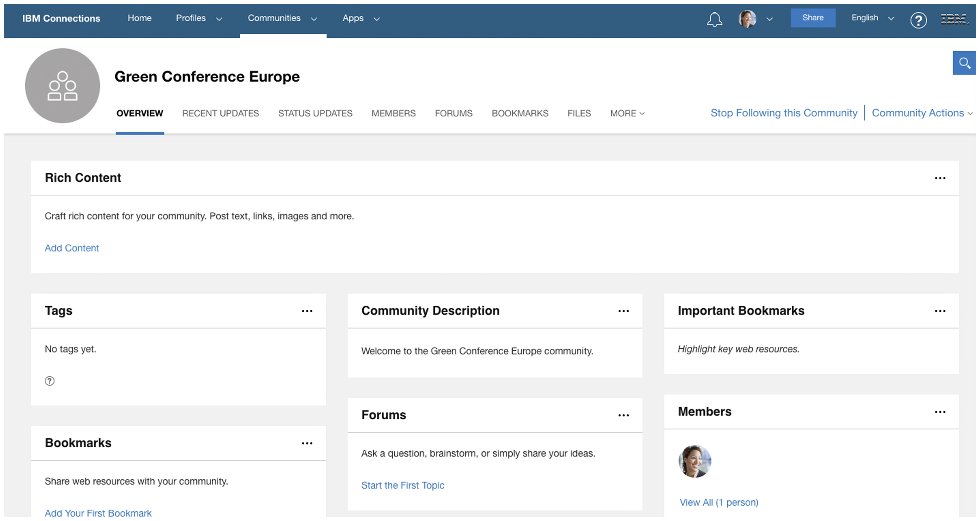Viewport: 980px width, 521px height.
Task: Click the Community Description welcome text
Action: coord(477,351)
